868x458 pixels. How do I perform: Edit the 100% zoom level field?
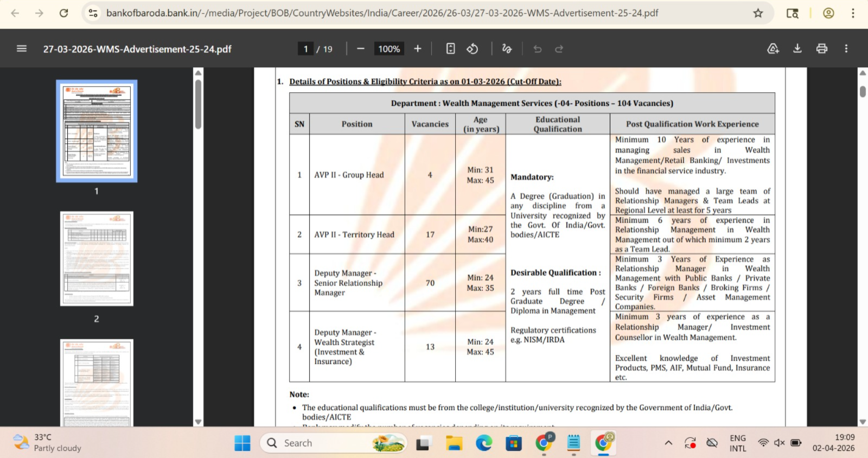pyautogui.click(x=389, y=49)
